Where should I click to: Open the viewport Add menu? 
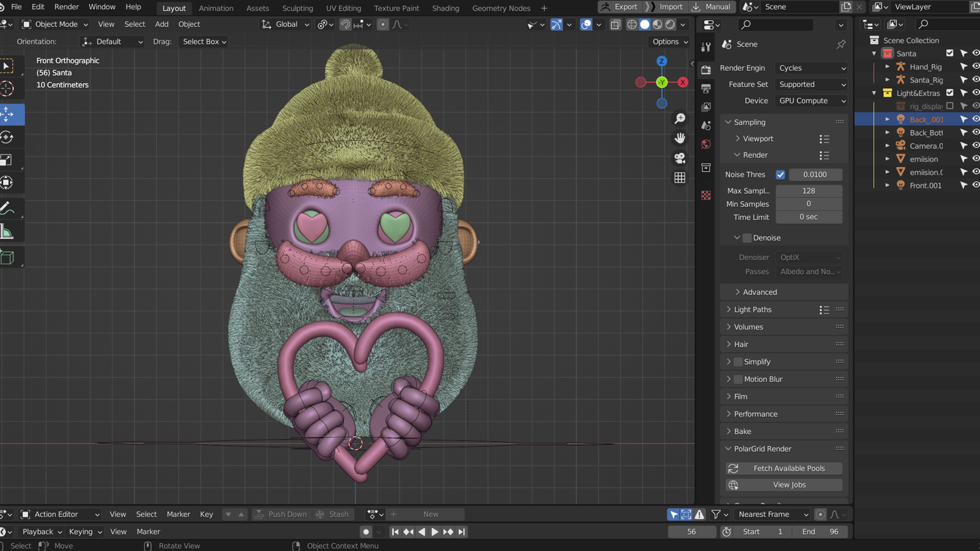coord(162,24)
